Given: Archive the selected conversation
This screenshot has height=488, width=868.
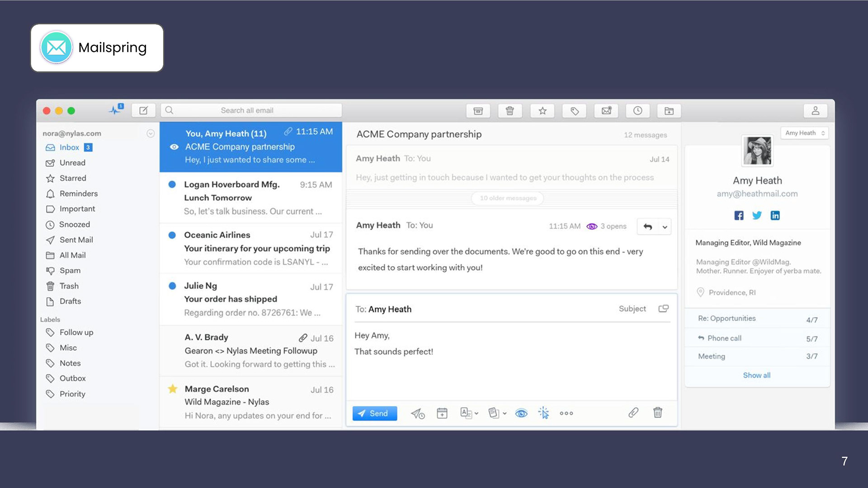Looking at the screenshot, I should point(478,111).
